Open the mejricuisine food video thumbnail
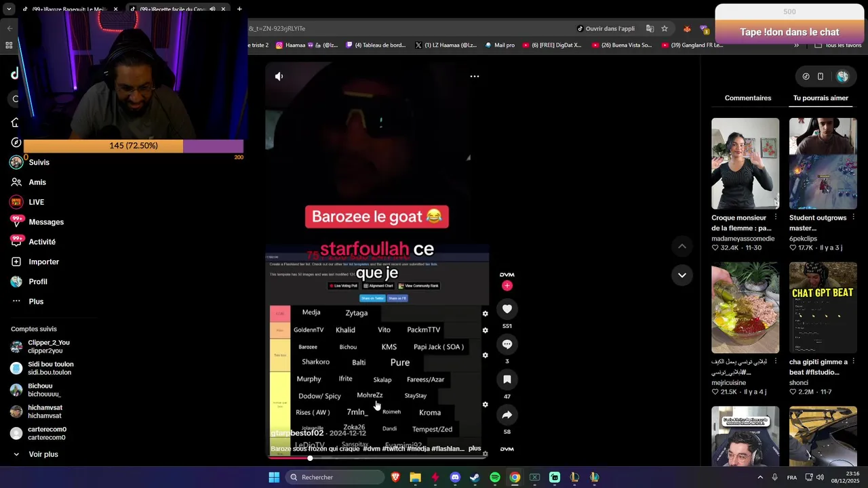The width and height of the screenshot is (868, 488). point(745,308)
